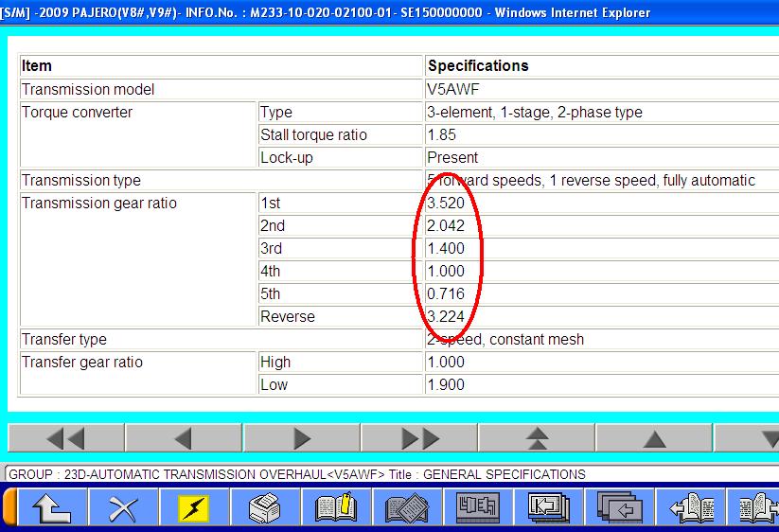The width and height of the screenshot is (779, 532).
Task: Click the stacked windows left-arrow icon
Action: (620, 507)
